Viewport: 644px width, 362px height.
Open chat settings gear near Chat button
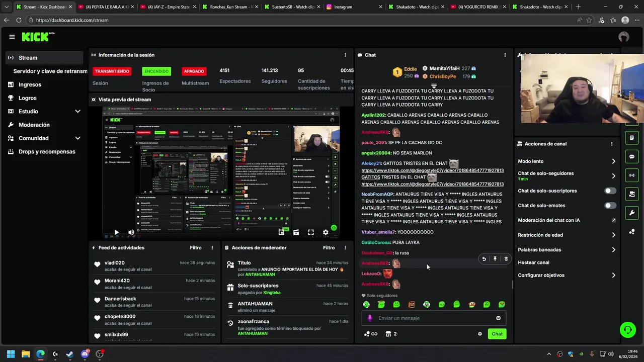coord(480,334)
